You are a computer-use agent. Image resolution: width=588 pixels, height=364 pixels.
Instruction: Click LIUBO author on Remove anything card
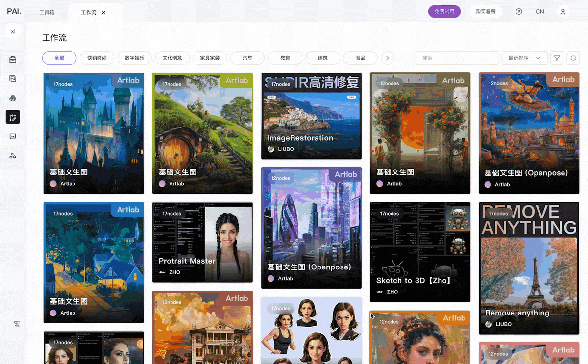(498, 324)
